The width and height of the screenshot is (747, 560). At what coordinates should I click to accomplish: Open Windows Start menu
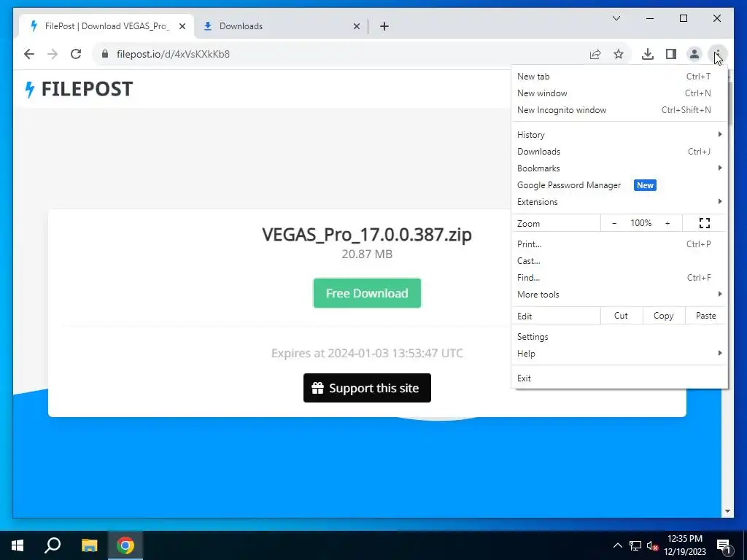click(x=18, y=545)
